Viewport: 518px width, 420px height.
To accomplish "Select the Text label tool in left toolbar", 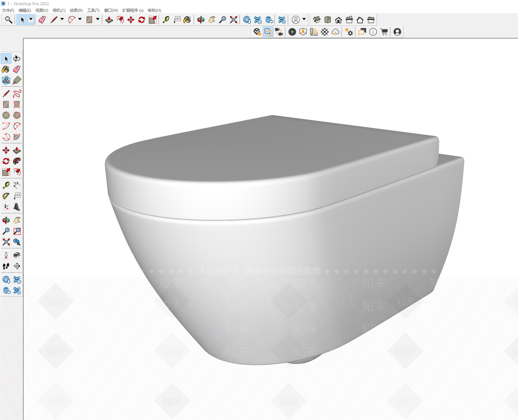I will 17,196.
